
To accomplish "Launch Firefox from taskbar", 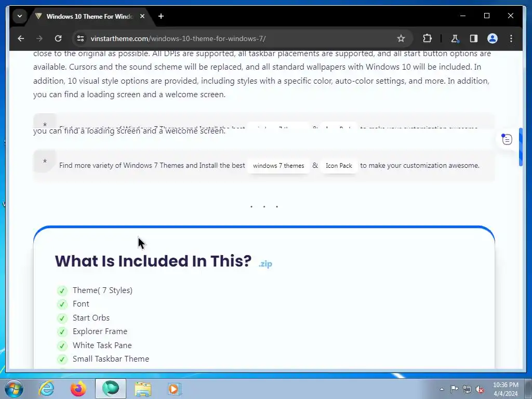I will click(x=78, y=389).
